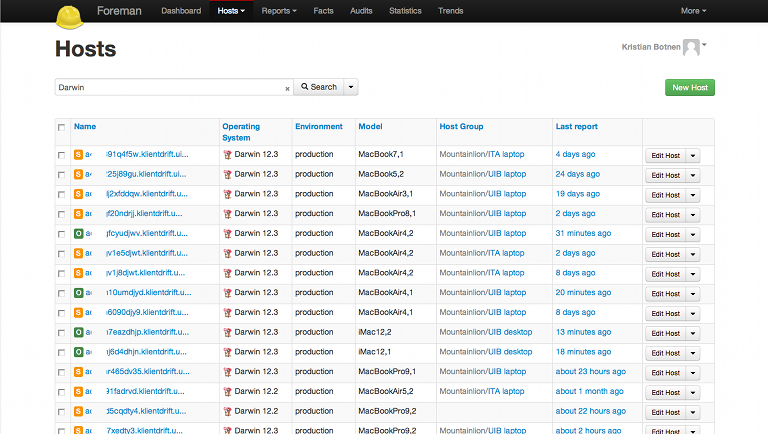Click the Darwin OS icon in iMac12,2 row
The image size is (768, 434).
point(227,333)
